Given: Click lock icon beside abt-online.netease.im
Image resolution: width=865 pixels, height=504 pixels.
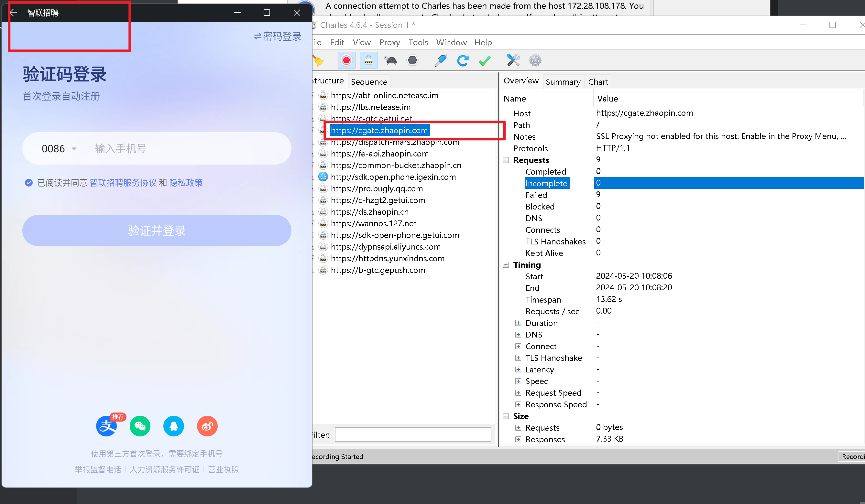Looking at the screenshot, I should (x=323, y=95).
